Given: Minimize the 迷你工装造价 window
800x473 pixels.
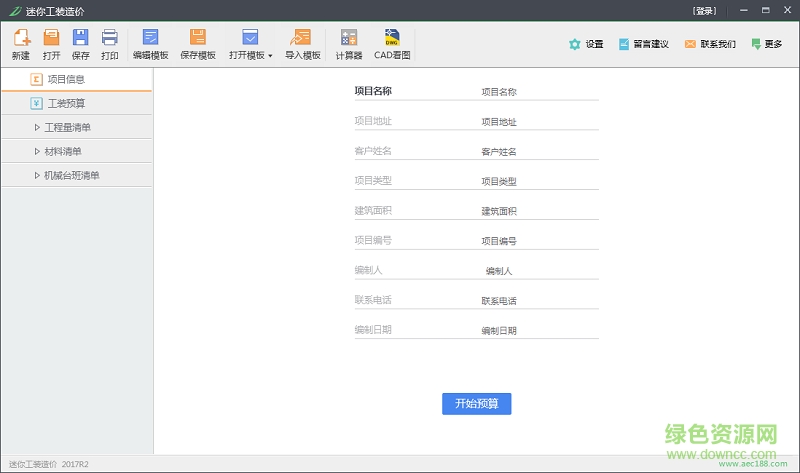Looking at the screenshot, I should coord(744,10).
